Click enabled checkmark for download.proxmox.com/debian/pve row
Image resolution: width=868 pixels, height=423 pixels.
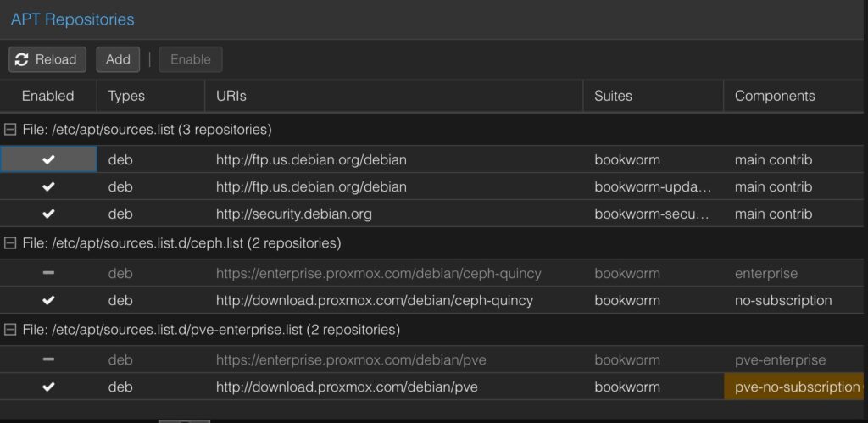(x=48, y=387)
